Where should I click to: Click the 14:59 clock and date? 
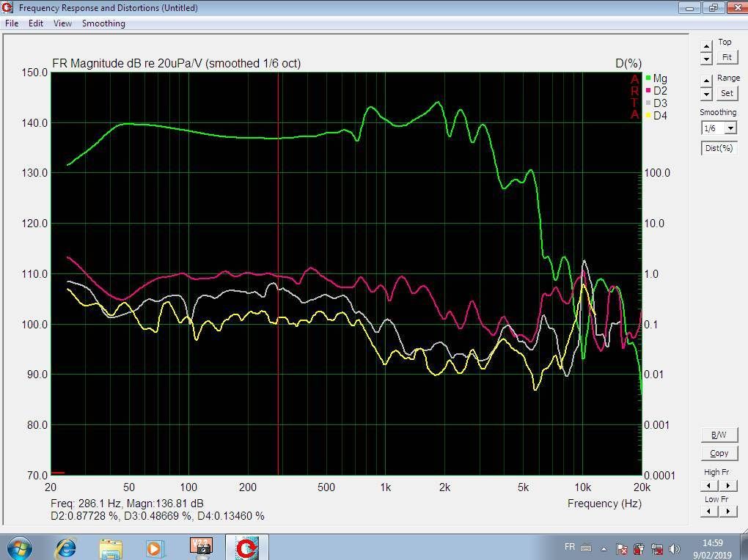tap(712, 548)
